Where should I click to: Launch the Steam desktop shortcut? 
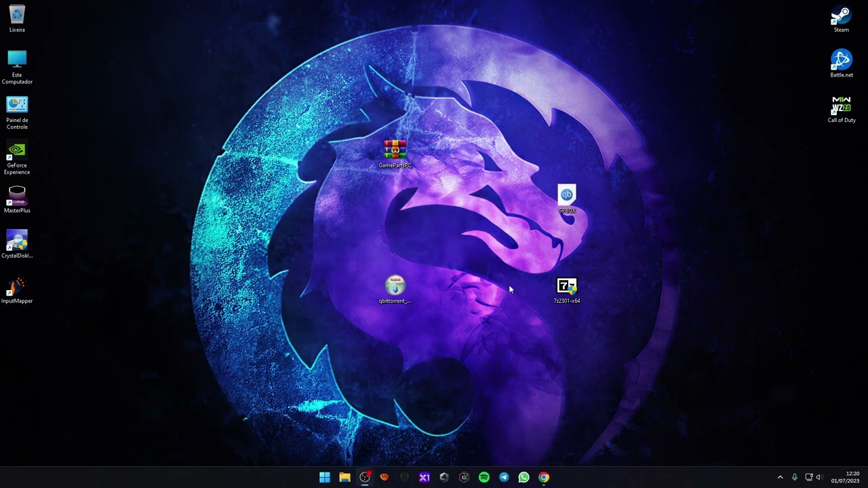click(842, 19)
